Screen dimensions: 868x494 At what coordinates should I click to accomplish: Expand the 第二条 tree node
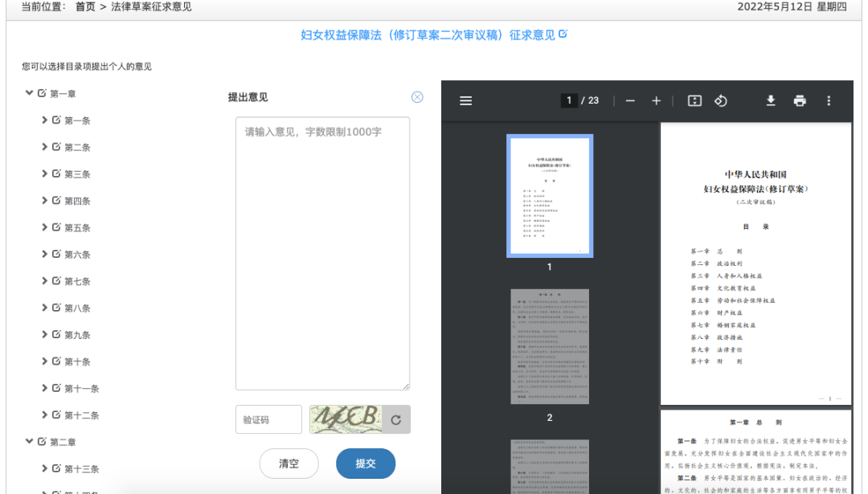pyautogui.click(x=44, y=147)
